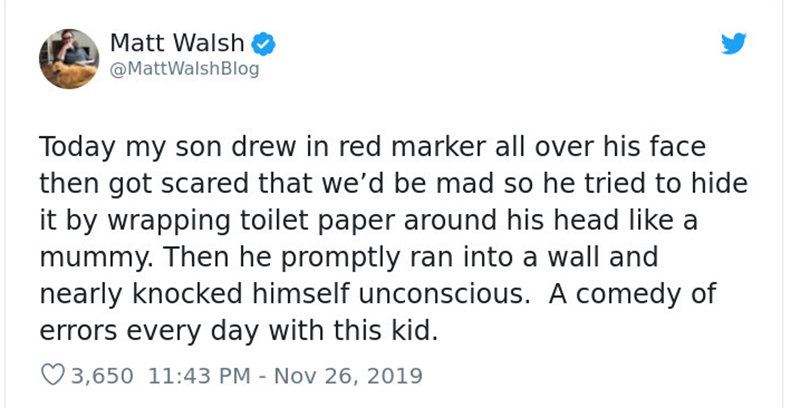Click the Twitter bird logo
Viewport: 800px width, 408px height.
tap(734, 43)
